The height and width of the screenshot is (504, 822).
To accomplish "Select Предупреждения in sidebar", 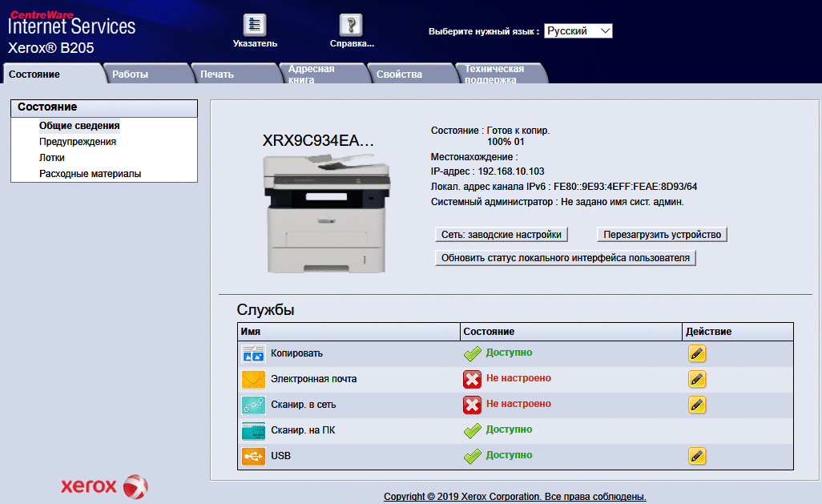I will [x=78, y=142].
